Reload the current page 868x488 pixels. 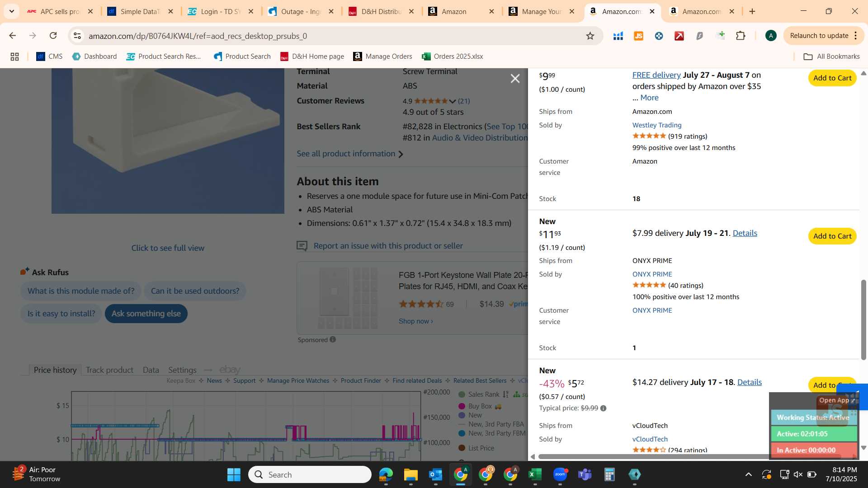coord(53,36)
